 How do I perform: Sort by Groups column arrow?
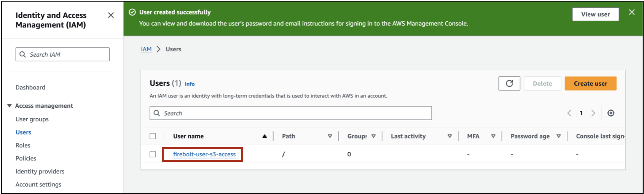[373, 136]
